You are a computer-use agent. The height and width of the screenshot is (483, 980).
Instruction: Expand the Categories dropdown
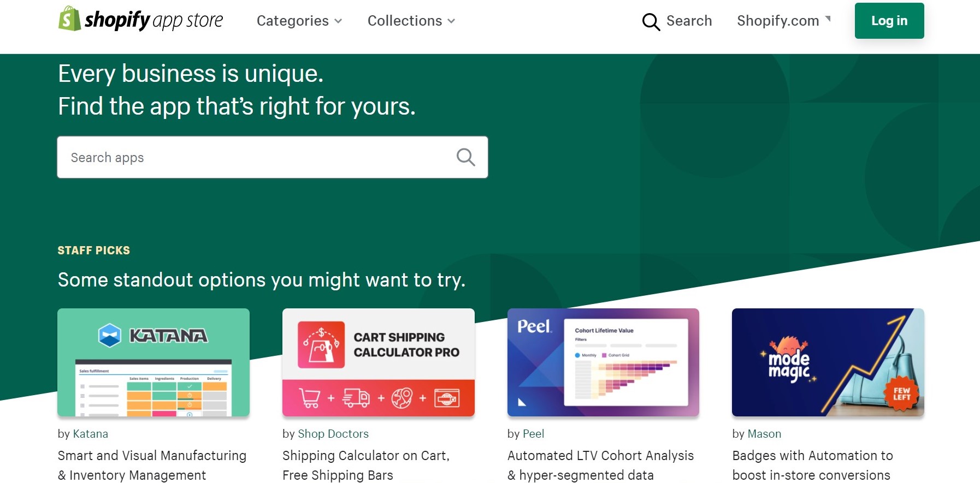tap(299, 21)
